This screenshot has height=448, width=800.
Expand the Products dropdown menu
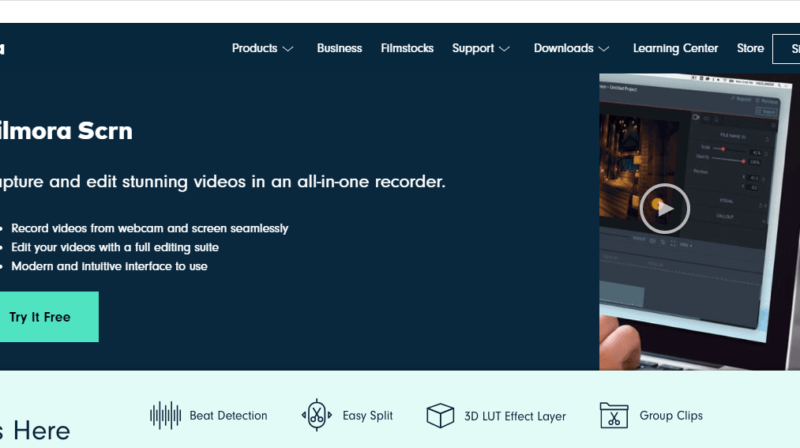coord(262,48)
